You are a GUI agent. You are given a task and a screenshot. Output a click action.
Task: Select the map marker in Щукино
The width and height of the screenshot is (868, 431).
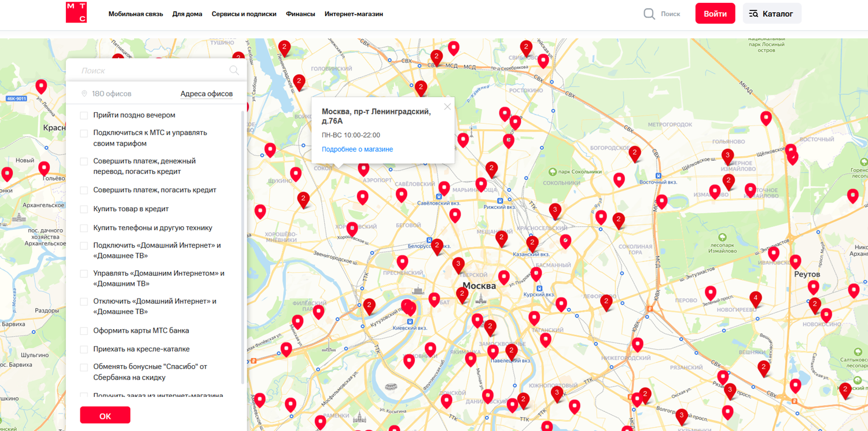click(296, 174)
